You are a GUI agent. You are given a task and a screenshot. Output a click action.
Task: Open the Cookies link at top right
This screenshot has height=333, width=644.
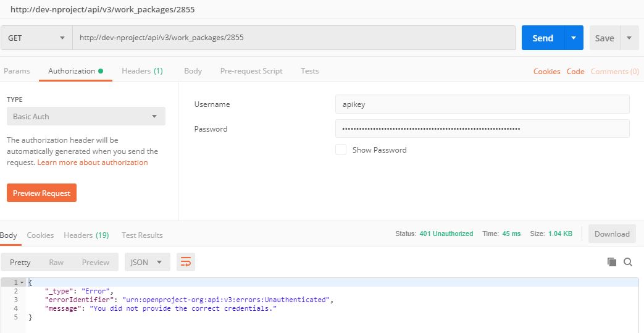click(x=546, y=71)
